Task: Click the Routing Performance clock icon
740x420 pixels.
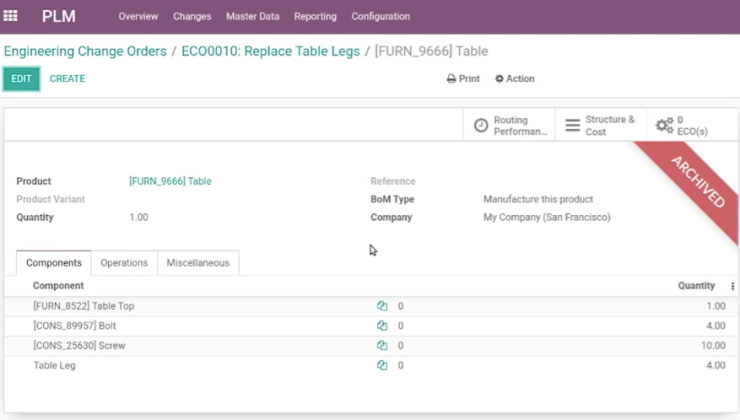Action: (481, 126)
